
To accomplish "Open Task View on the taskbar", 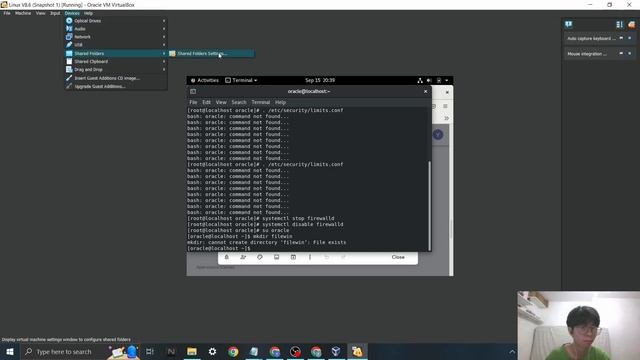I will (150, 351).
